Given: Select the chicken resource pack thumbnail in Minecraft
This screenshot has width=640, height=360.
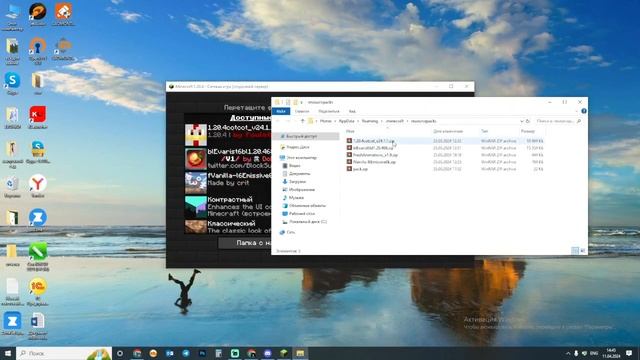Looking at the screenshot, I should 196,135.
